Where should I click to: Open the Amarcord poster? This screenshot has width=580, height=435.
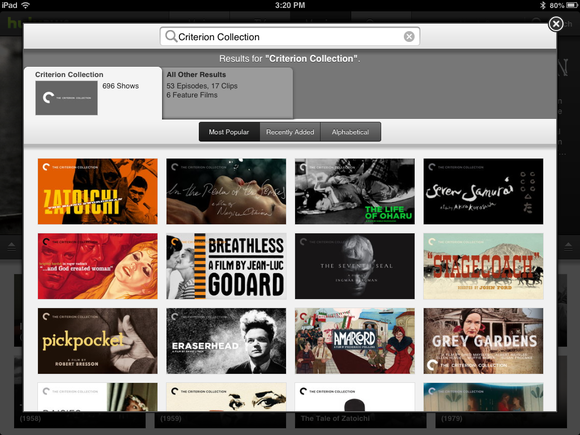pyautogui.click(x=355, y=341)
